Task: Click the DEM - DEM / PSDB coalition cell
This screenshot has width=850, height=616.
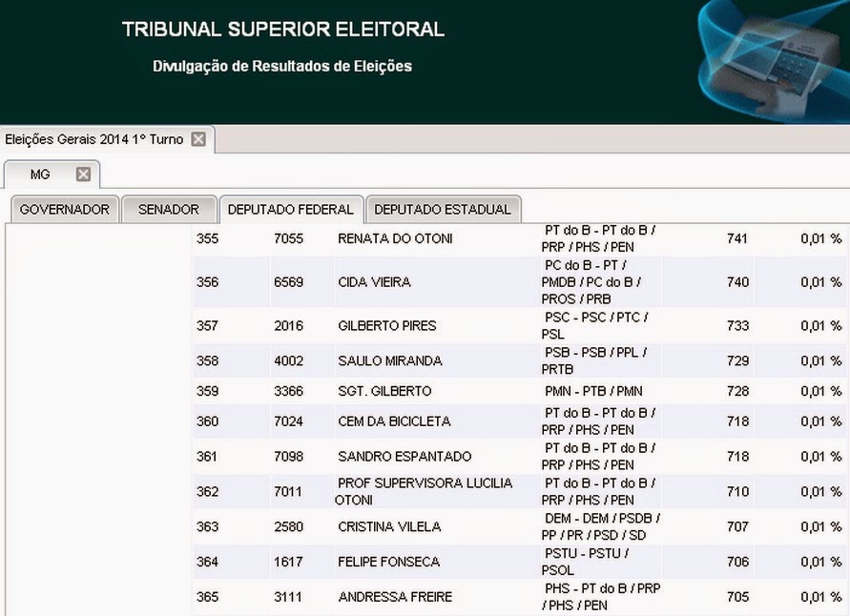Action: [601, 526]
